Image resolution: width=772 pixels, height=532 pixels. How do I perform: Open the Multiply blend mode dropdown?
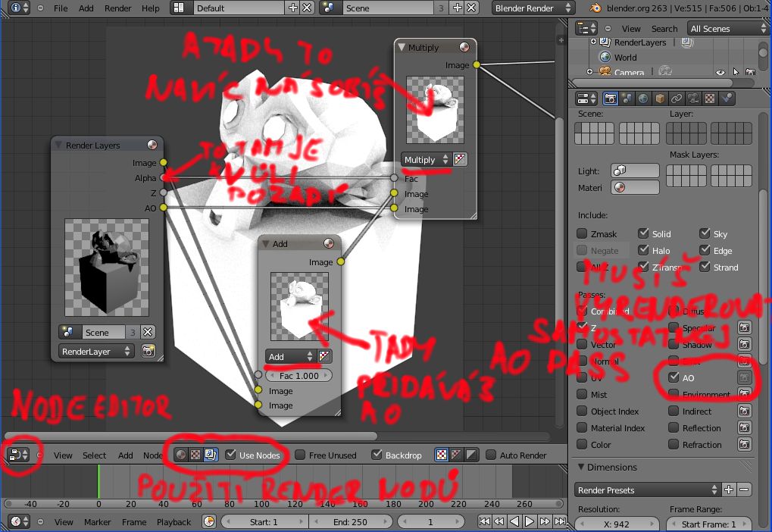[x=426, y=160]
